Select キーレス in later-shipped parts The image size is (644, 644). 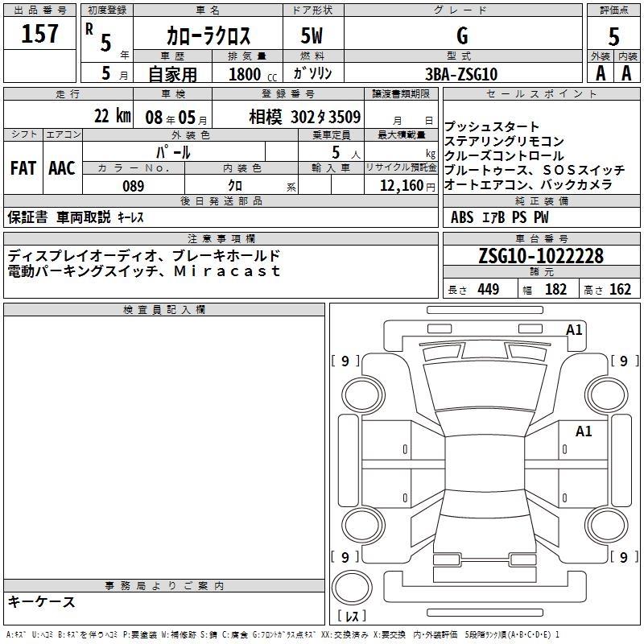(131, 217)
